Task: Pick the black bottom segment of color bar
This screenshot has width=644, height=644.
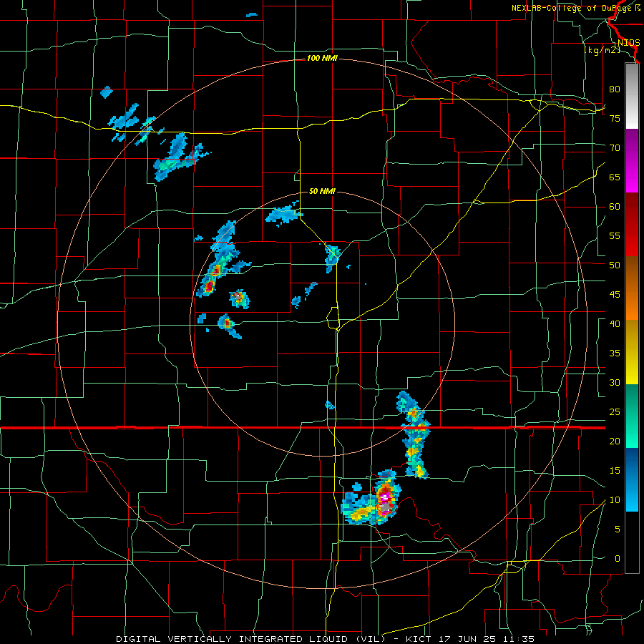Action: pyautogui.click(x=632, y=542)
